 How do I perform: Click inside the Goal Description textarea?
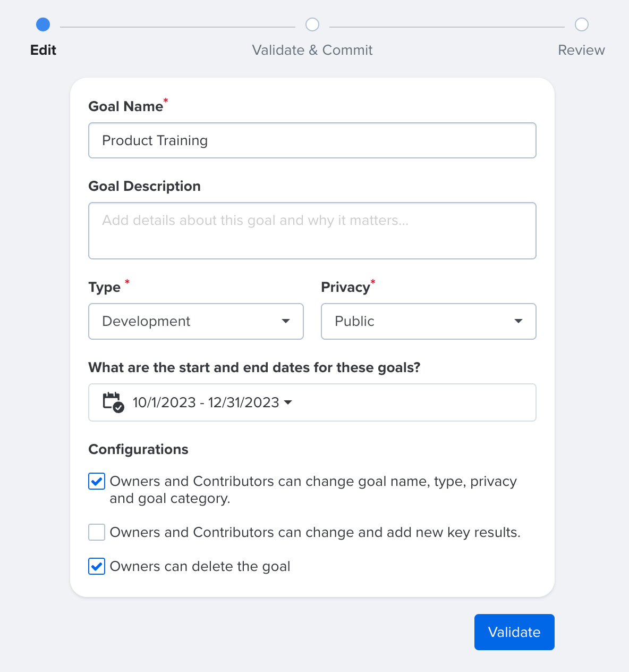pos(312,231)
